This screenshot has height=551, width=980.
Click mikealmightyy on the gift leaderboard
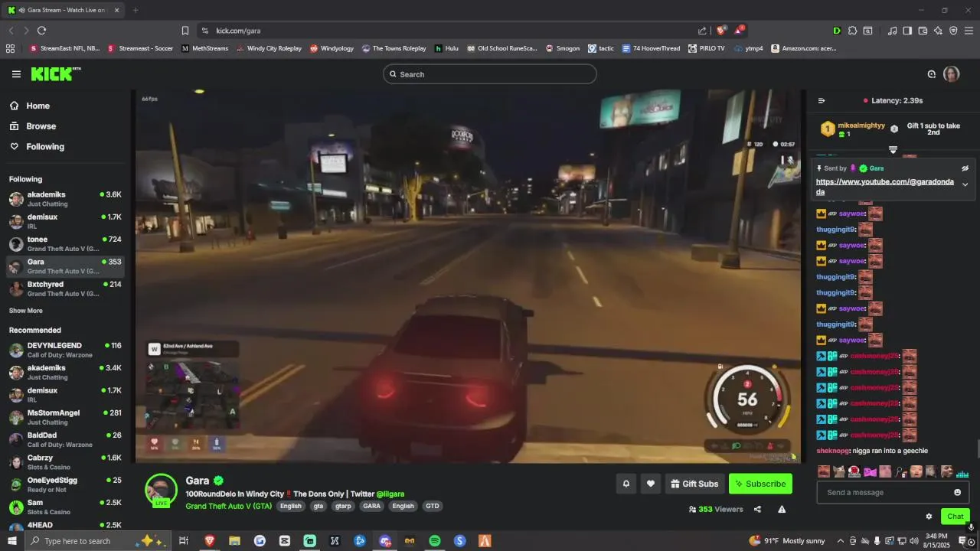click(861, 126)
